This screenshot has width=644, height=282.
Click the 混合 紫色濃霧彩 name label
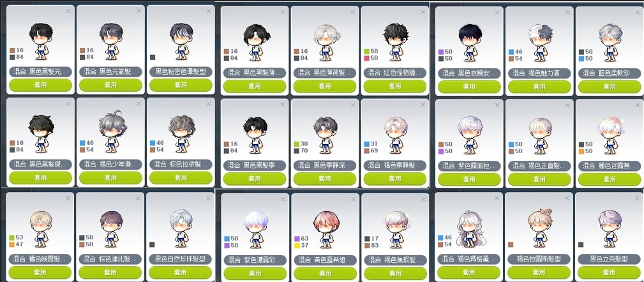coord(254,260)
